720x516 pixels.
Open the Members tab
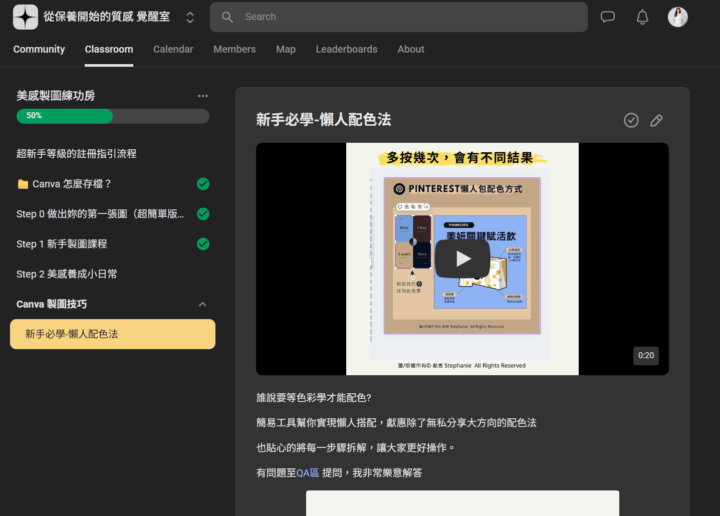pyautogui.click(x=234, y=49)
